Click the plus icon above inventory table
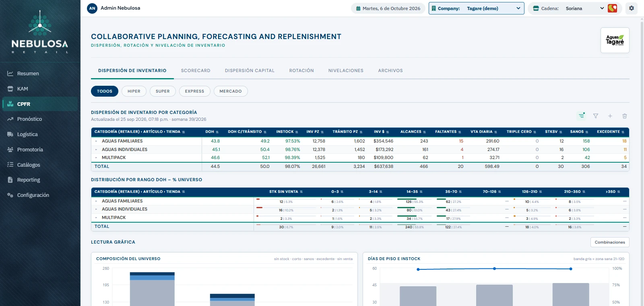 pos(610,116)
